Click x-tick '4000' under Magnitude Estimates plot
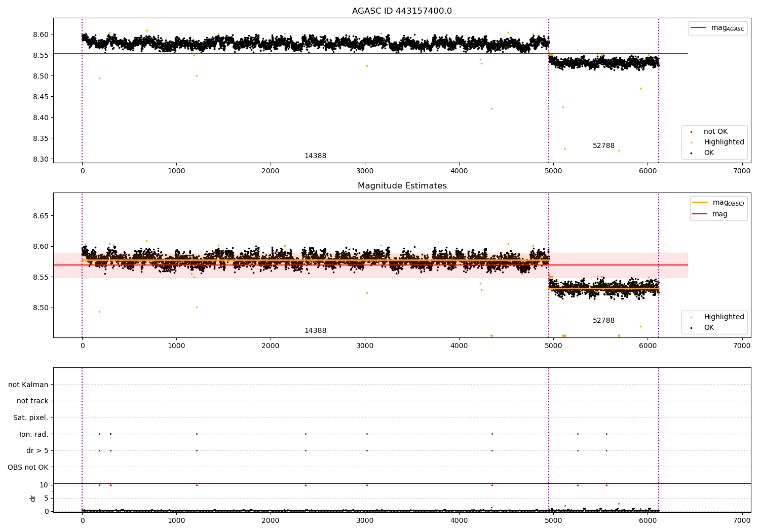The height and width of the screenshot is (532, 760). (x=459, y=346)
